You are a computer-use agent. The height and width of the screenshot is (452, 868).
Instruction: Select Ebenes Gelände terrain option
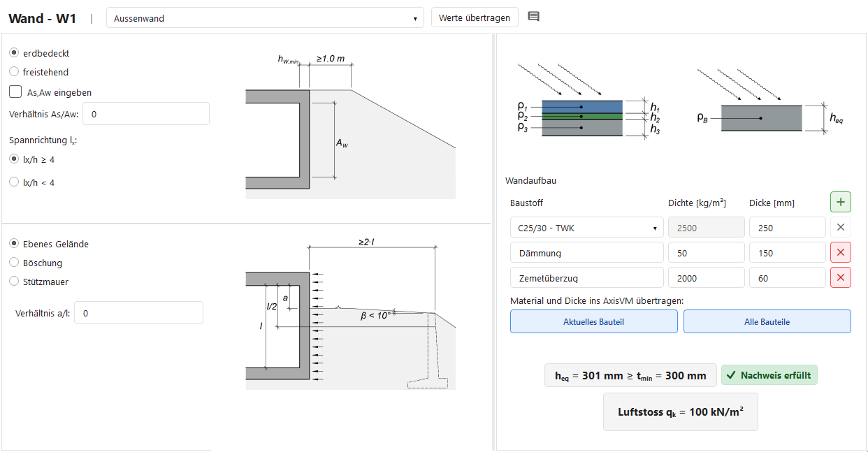[x=14, y=244]
